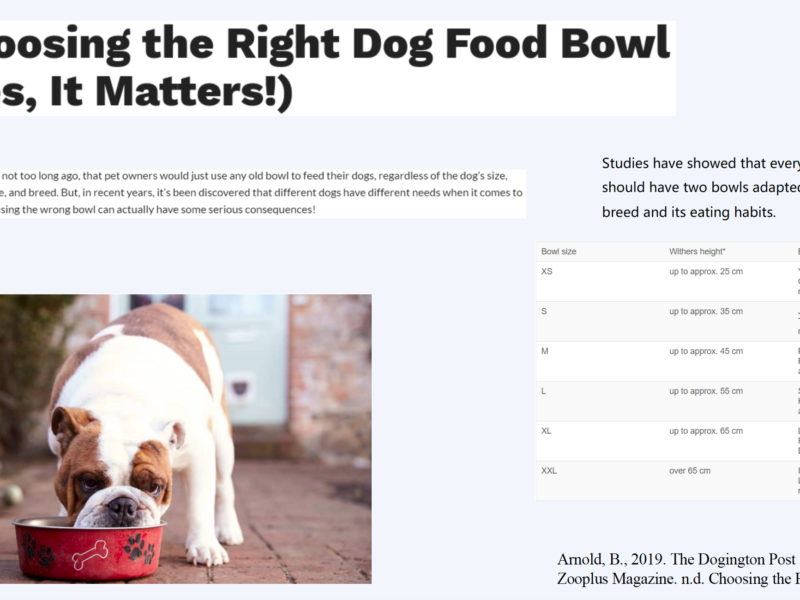Click the red paw-print dog bowl
This screenshot has width=800, height=600.
point(88,548)
